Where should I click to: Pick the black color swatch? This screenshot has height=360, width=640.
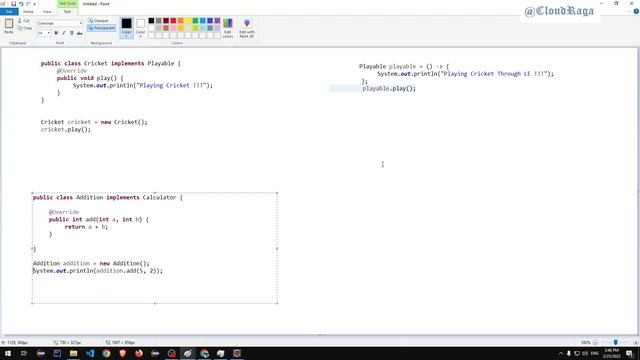(x=151, y=20)
